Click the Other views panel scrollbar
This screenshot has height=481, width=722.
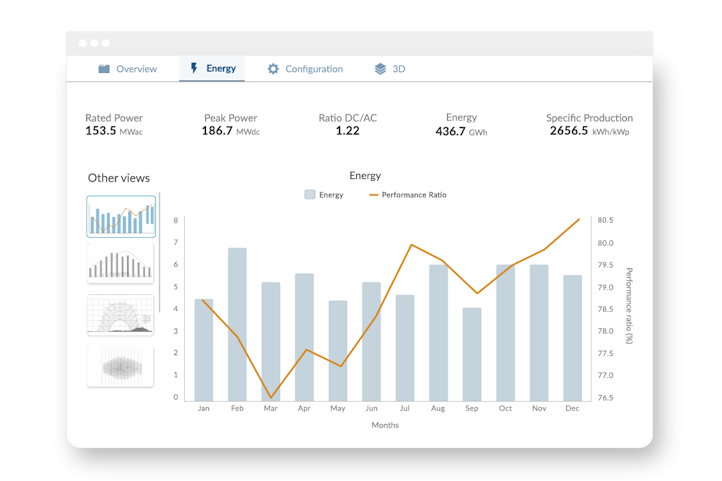pyautogui.click(x=159, y=252)
